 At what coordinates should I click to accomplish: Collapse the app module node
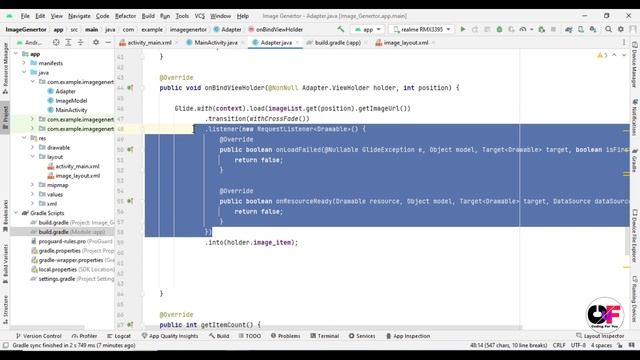click(x=16, y=54)
